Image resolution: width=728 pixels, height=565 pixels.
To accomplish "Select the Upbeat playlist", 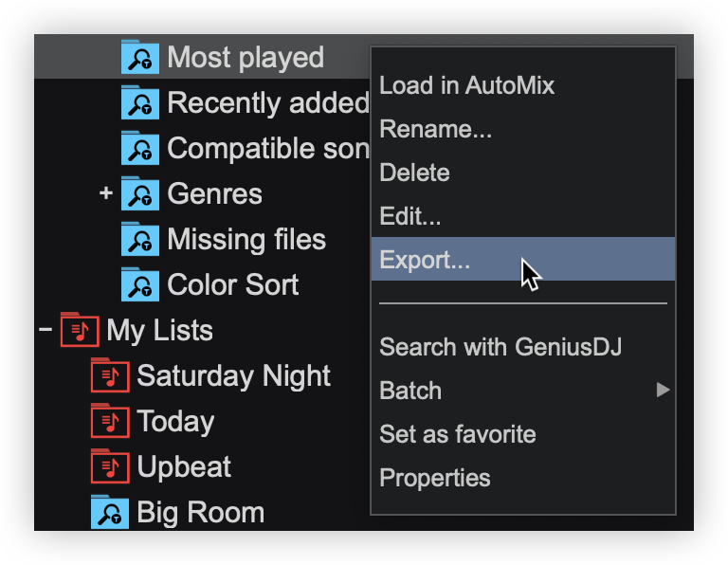I will (184, 467).
